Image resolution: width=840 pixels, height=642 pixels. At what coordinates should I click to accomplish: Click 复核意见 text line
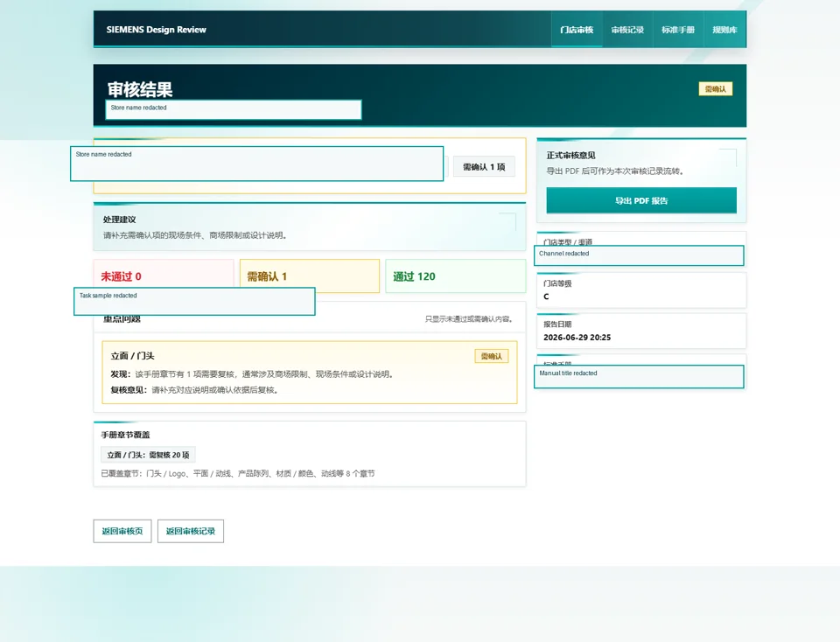pos(195,390)
